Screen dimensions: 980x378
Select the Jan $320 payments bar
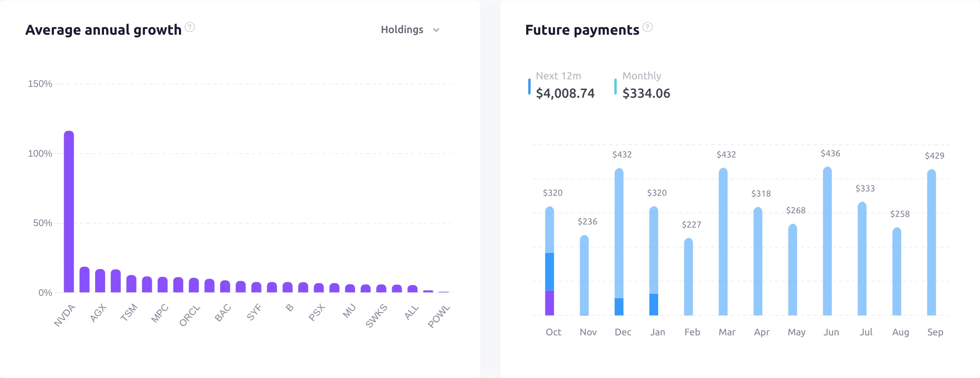pyautogui.click(x=654, y=261)
